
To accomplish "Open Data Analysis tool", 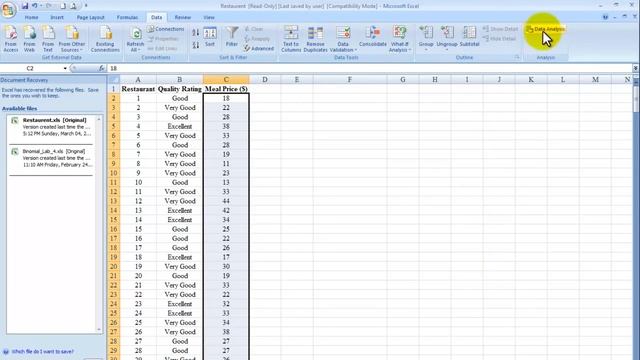I will (545, 29).
